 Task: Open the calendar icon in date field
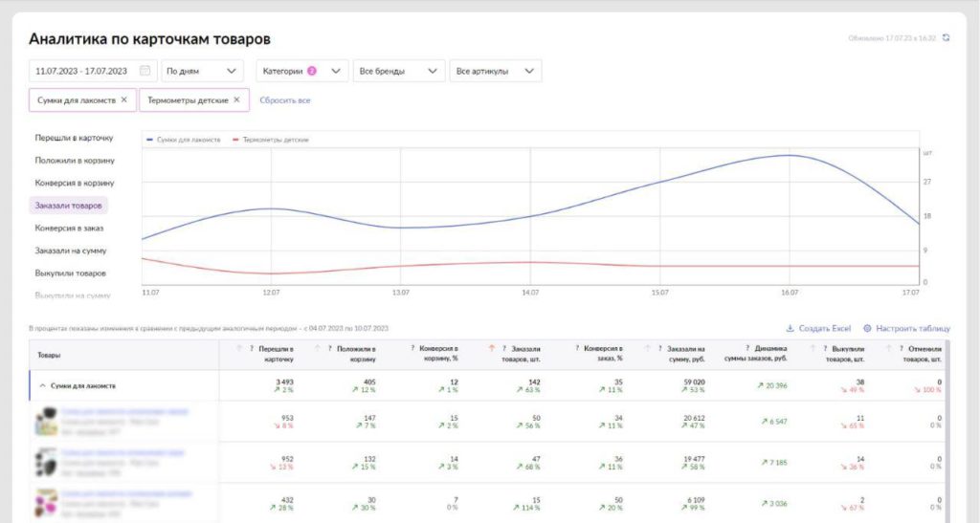[145, 71]
